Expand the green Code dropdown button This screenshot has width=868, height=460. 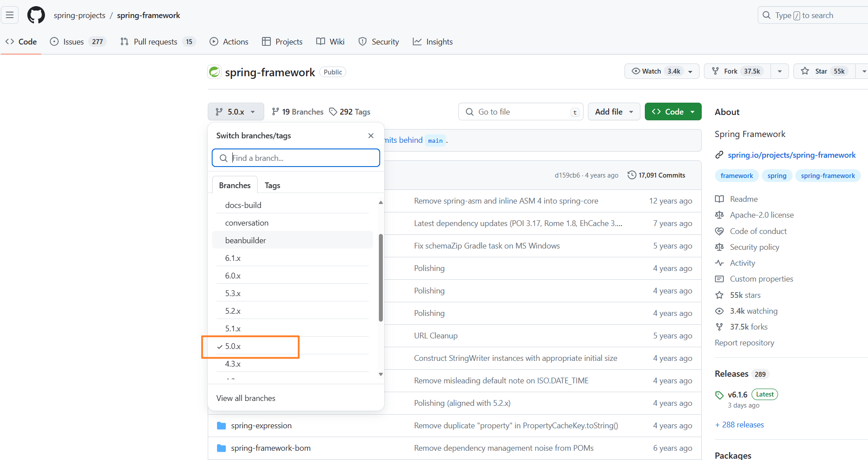673,112
